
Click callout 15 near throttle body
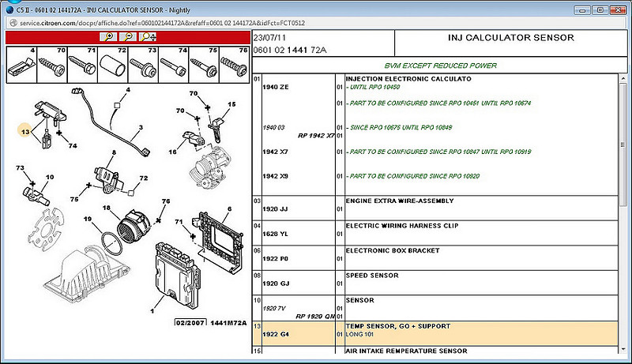(x=231, y=104)
